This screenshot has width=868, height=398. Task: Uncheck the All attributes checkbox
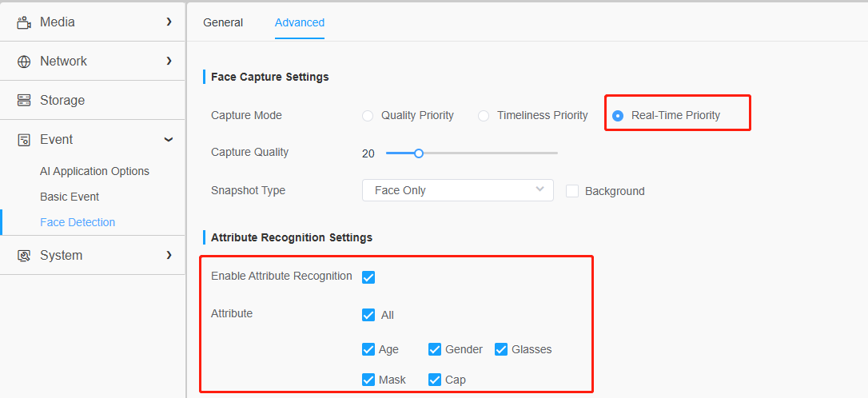(x=368, y=315)
